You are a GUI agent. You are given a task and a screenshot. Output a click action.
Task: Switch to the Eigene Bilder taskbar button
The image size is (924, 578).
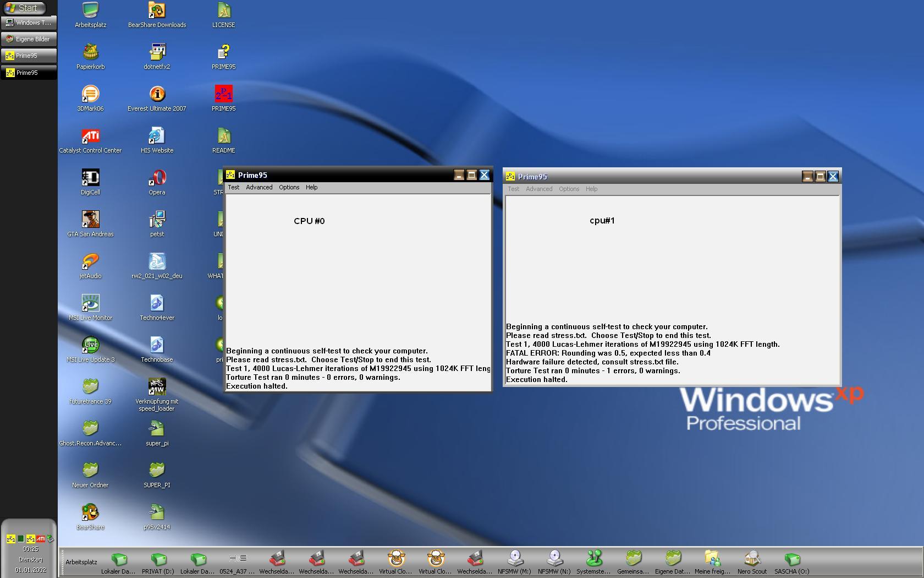coord(29,39)
